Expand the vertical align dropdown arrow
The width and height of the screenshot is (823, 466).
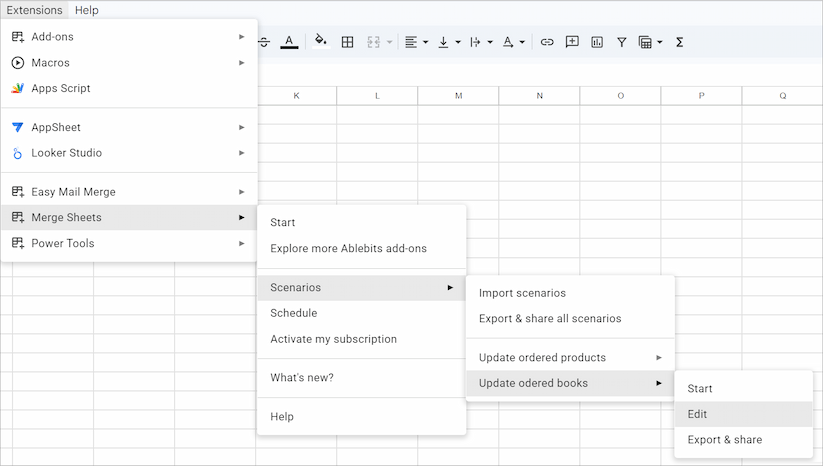[458, 42]
